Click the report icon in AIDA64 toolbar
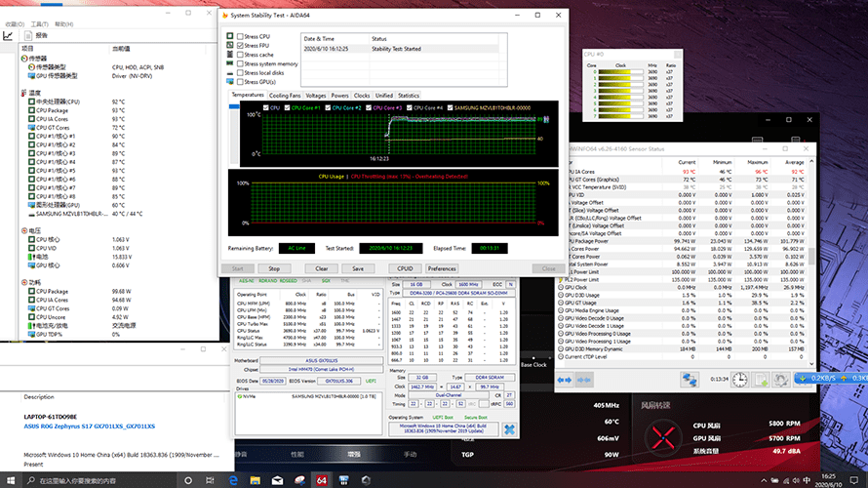This screenshot has width=868, height=488. tap(28, 35)
